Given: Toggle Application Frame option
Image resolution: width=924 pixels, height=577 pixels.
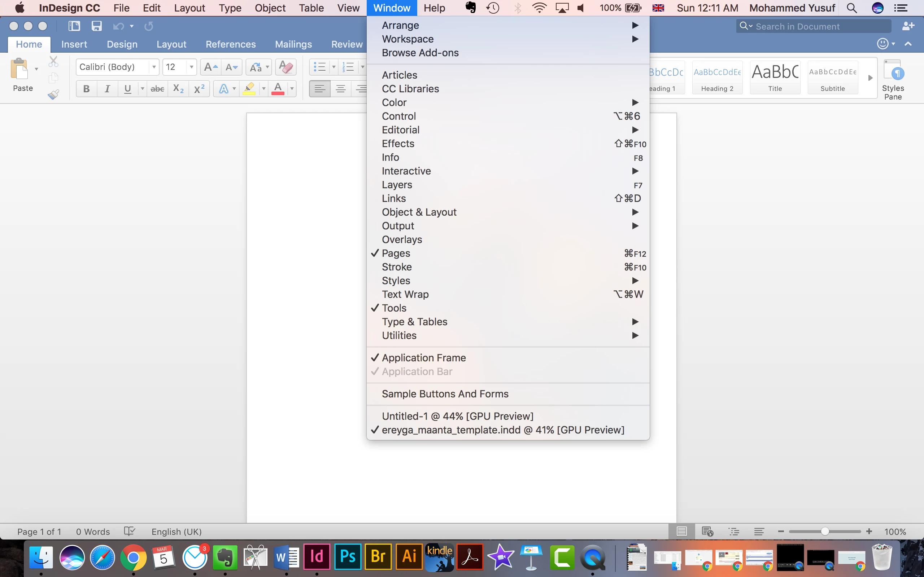Looking at the screenshot, I should [424, 358].
